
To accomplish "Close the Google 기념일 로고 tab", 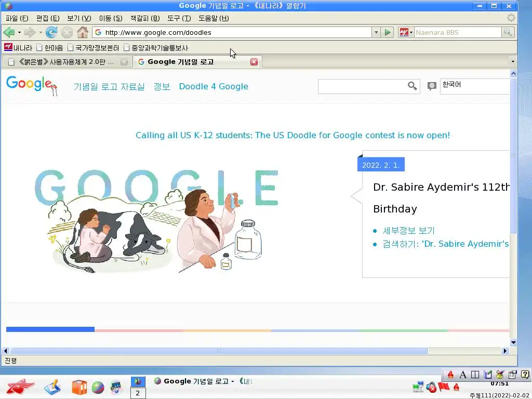I will 254,62.
